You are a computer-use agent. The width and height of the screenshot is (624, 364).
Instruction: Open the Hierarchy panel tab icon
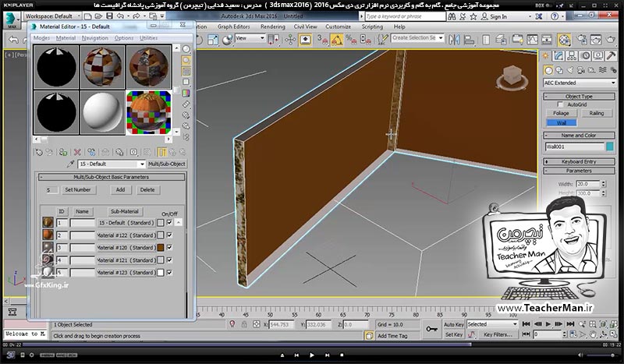tap(572, 56)
